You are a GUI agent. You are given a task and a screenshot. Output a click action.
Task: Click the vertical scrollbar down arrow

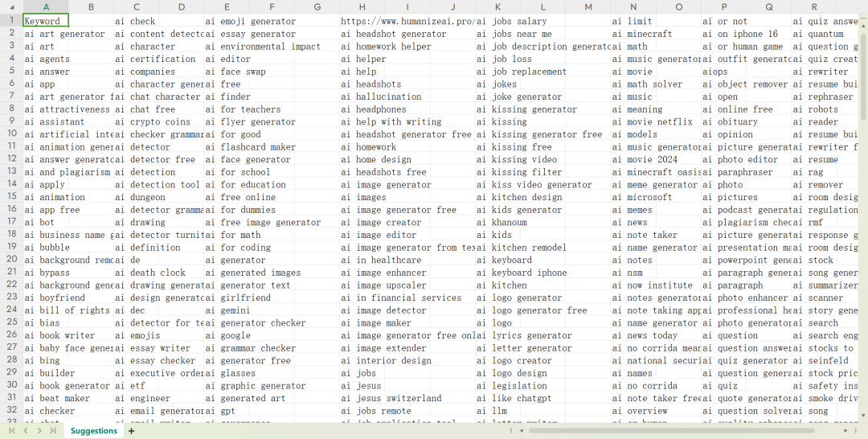(x=863, y=415)
